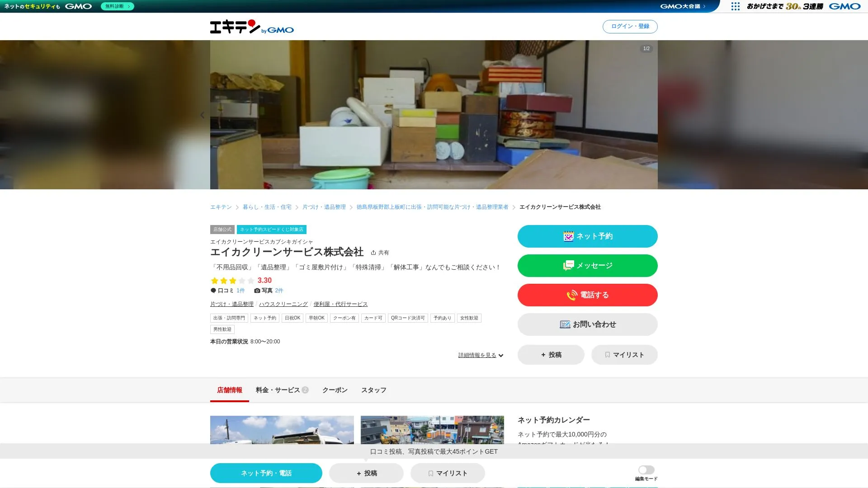The image size is (868, 488).
Task: Click the GMO logo in the top-left banner
Action: coord(78,6)
